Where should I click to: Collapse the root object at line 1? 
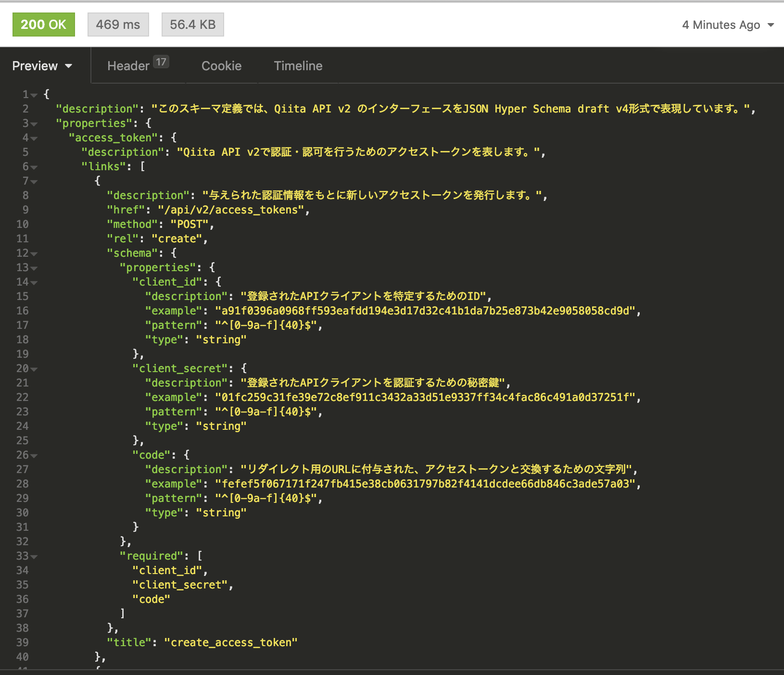point(34,95)
